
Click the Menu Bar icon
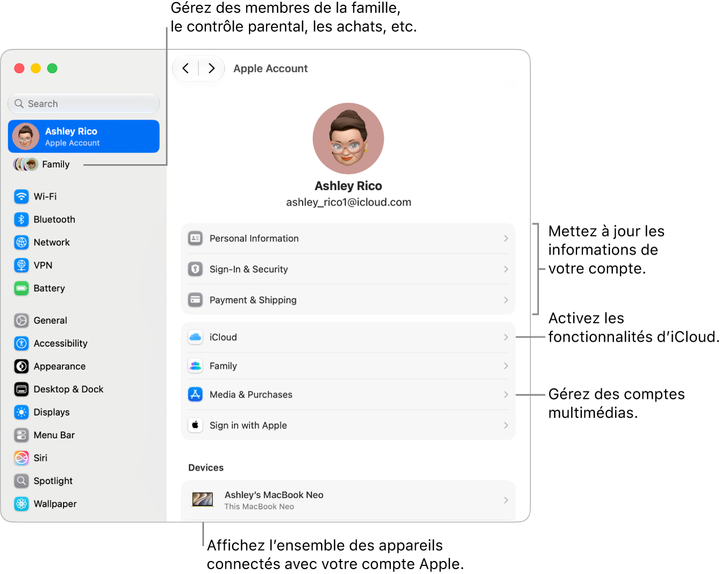22,435
